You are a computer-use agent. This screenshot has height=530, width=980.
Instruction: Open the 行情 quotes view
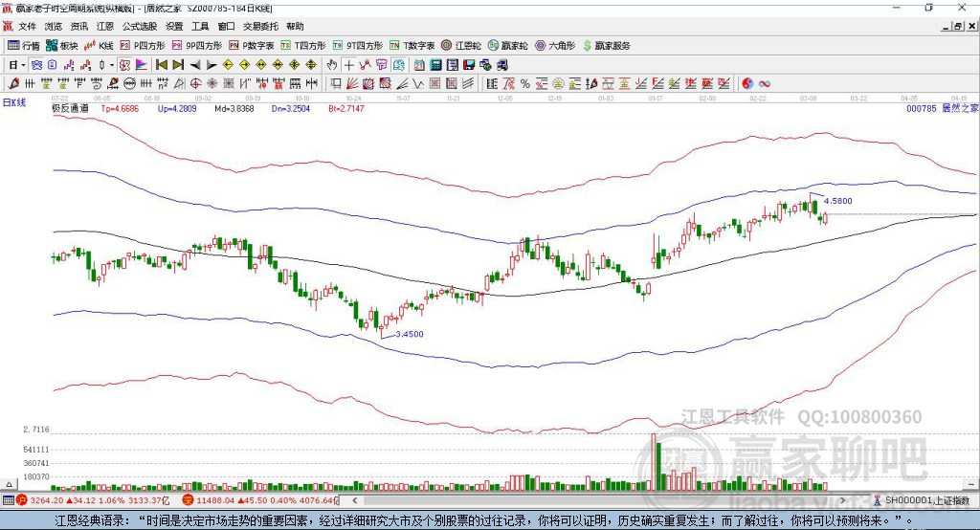click(23, 46)
